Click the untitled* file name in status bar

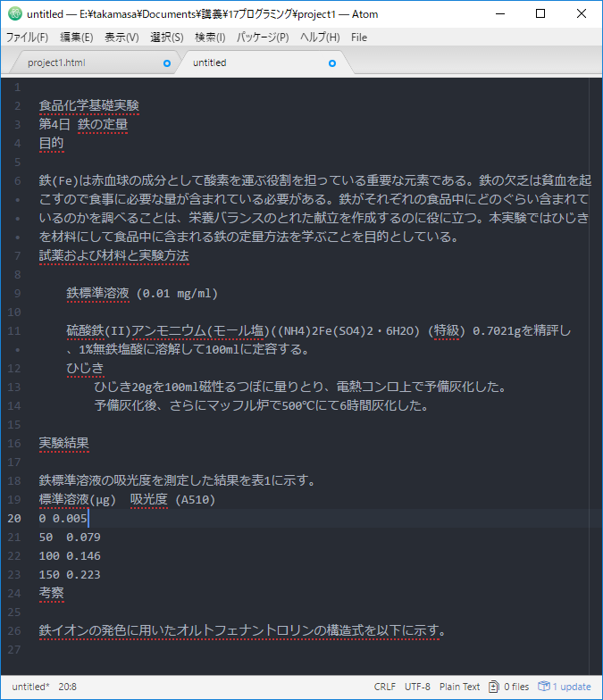click(30, 687)
